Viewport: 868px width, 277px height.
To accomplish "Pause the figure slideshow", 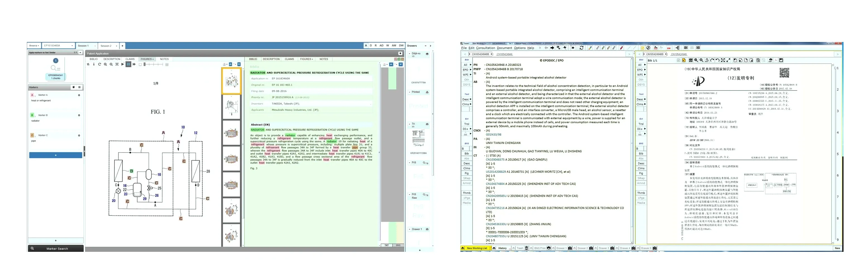I will [128, 64].
